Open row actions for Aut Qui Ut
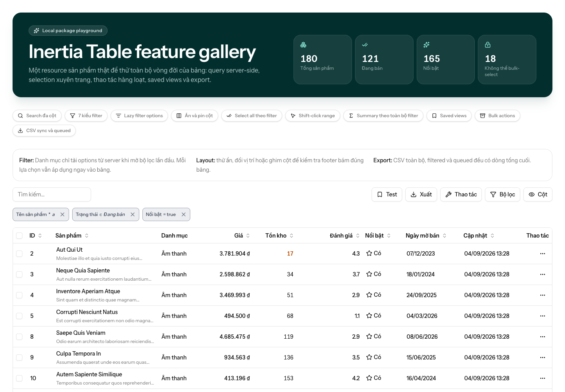Image resolution: width=565 pixels, height=392 pixels. pos(543,254)
